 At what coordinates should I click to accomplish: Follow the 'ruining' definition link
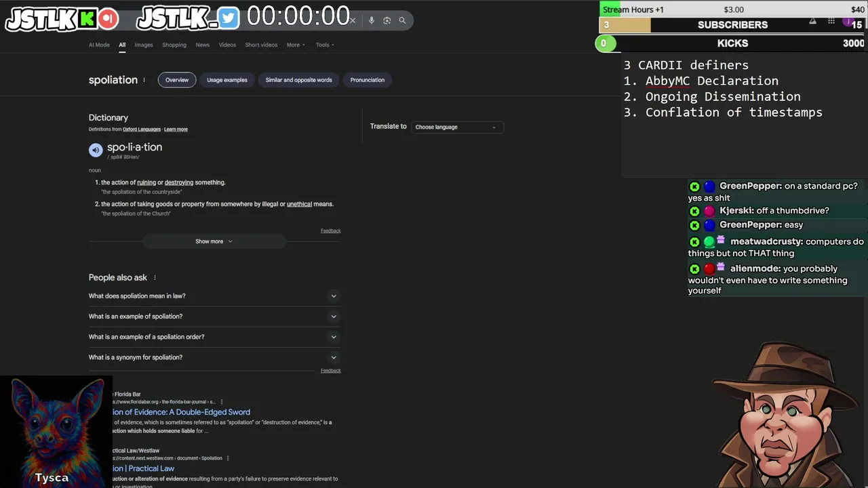point(146,182)
